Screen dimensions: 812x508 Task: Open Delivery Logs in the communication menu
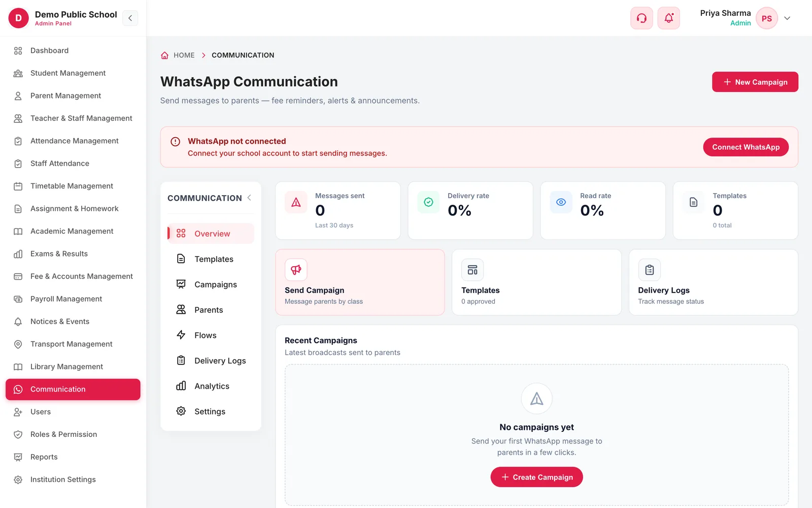coord(211,361)
